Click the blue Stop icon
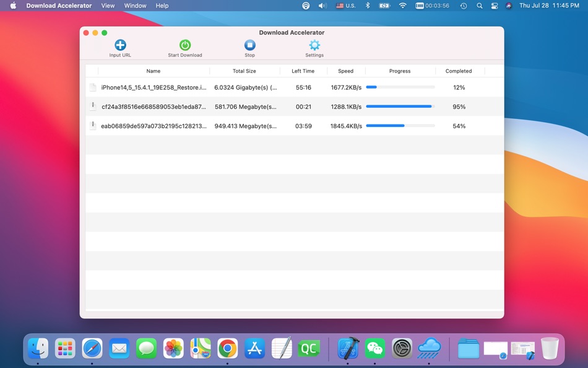The height and width of the screenshot is (368, 588). point(250,45)
